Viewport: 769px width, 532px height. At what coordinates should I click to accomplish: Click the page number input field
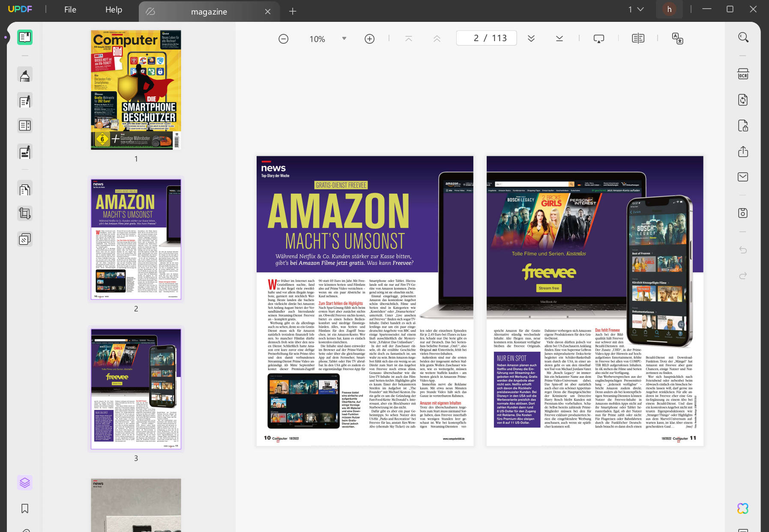point(486,38)
